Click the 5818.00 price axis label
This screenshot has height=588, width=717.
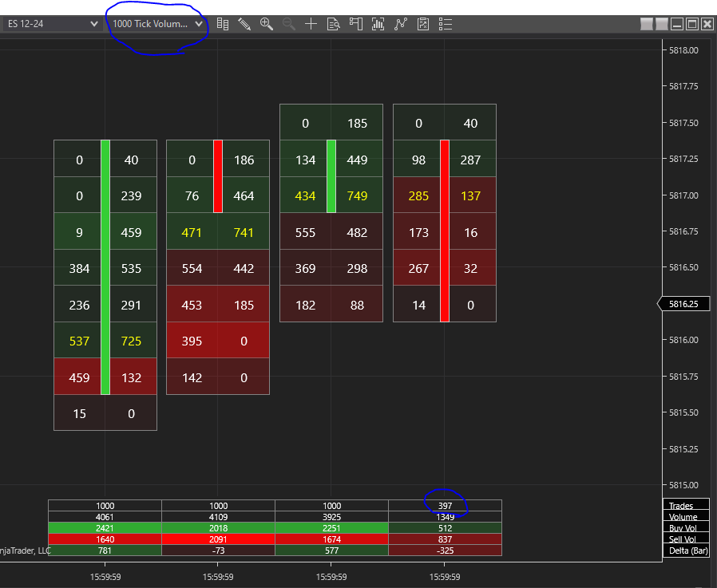tap(683, 50)
